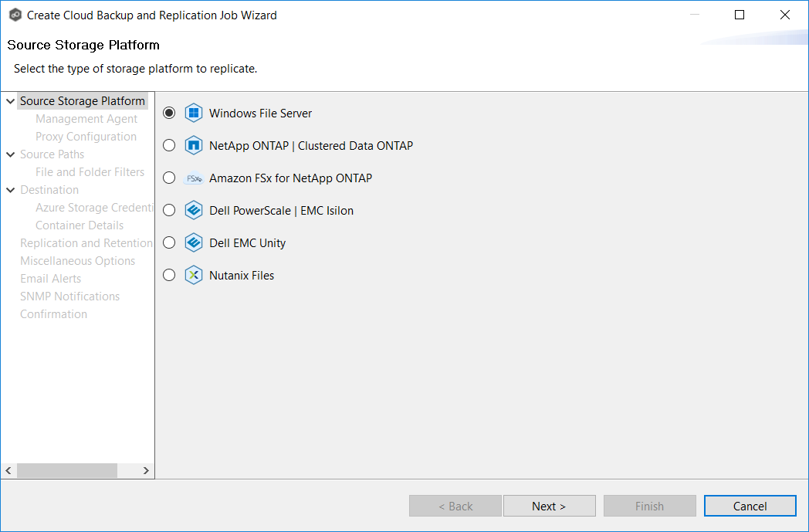Choose NetApp ONTAP radio option
Screen dimensions: 809x532
(169, 145)
